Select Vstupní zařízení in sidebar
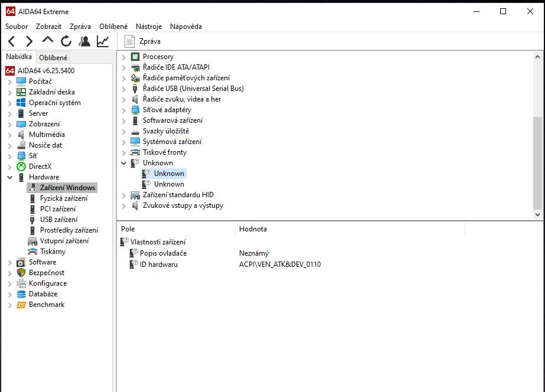 click(x=64, y=241)
